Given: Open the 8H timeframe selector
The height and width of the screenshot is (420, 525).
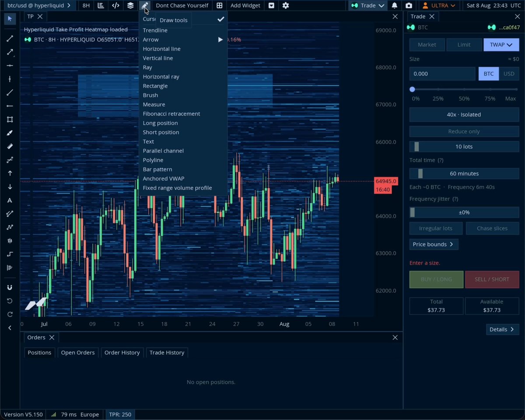Looking at the screenshot, I should [x=86, y=5].
